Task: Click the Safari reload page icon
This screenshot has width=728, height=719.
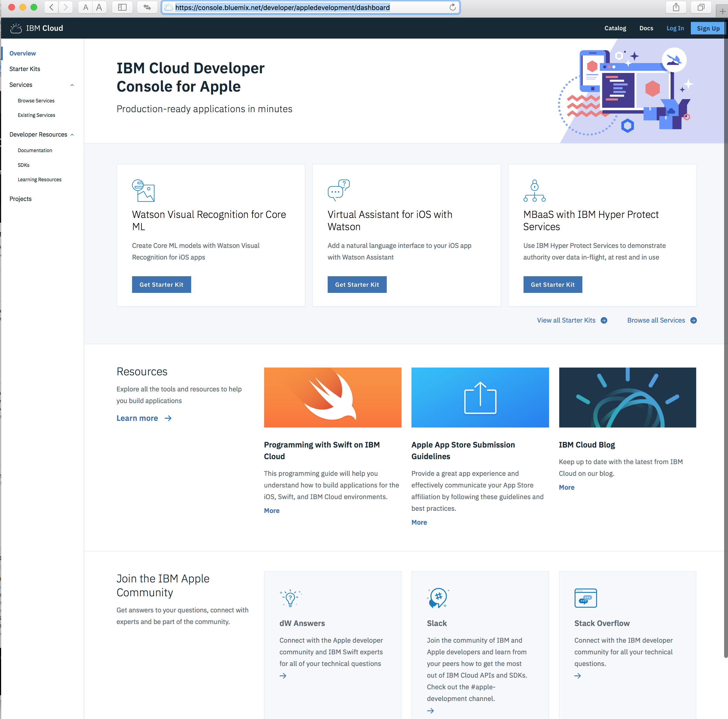Action: pyautogui.click(x=453, y=7)
